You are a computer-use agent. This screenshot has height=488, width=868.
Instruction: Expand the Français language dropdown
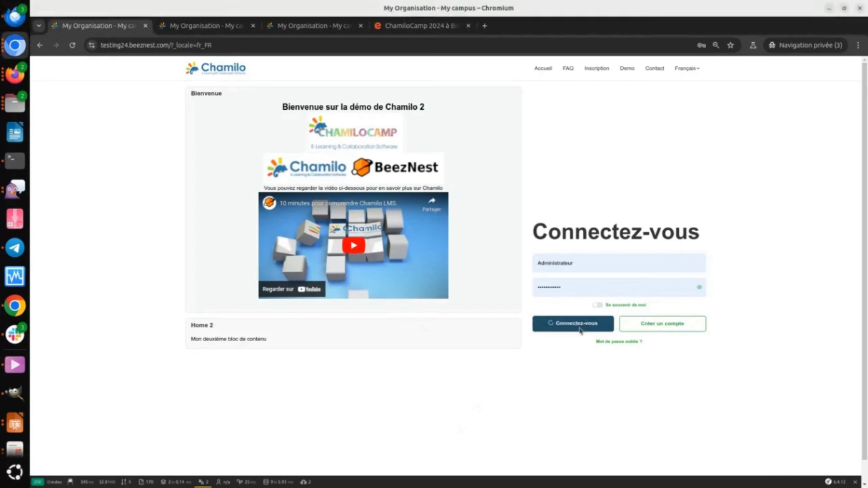tap(687, 68)
